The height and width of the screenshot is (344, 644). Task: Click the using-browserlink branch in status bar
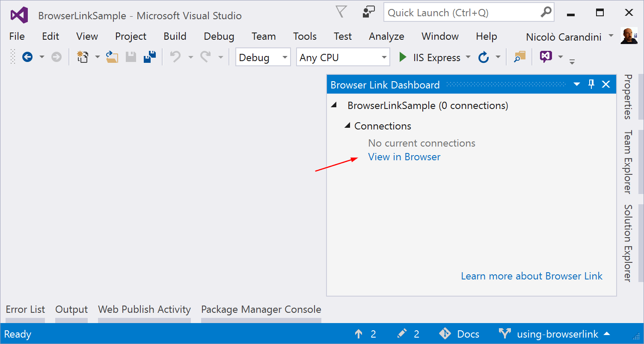coord(556,334)
